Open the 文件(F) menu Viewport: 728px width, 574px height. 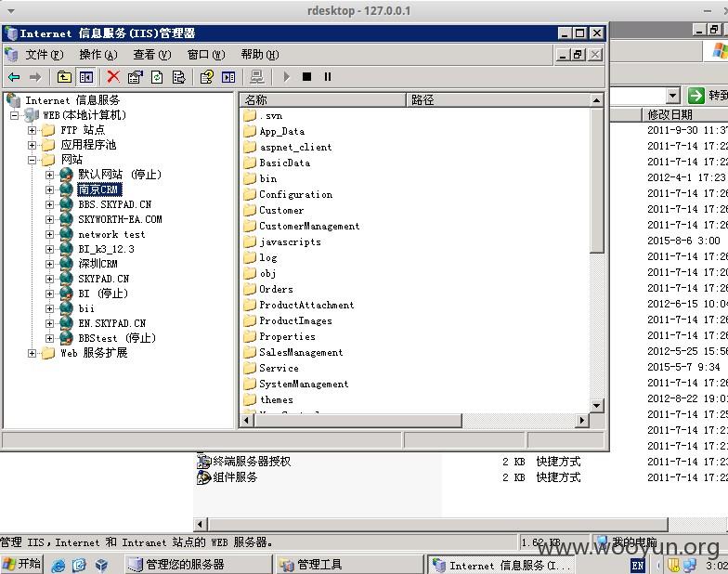(45, 55)
